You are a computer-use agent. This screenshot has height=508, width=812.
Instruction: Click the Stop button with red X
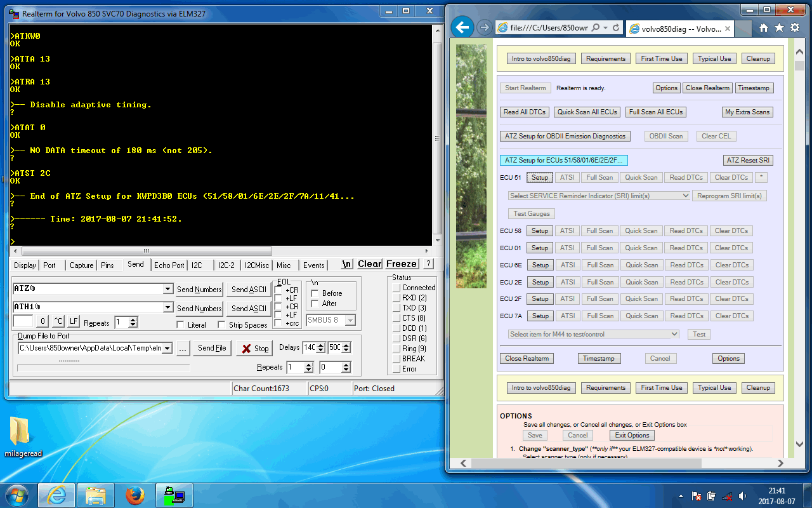[255, 348]
